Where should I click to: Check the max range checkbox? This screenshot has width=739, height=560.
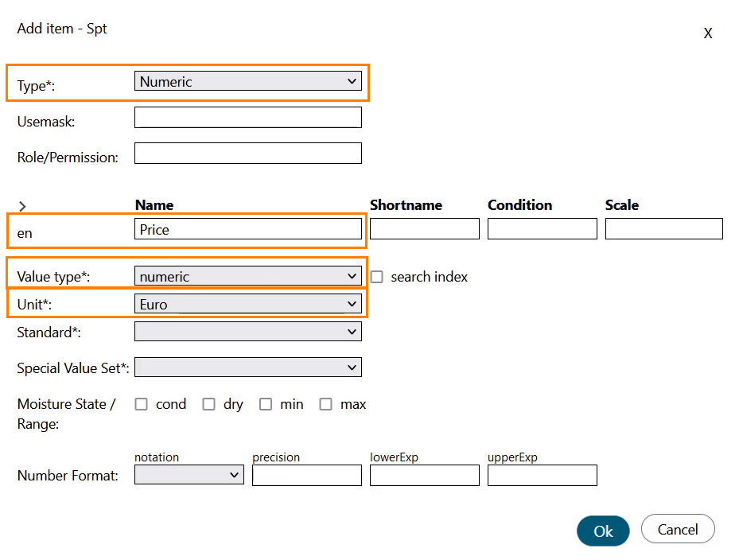coord(325,404)
